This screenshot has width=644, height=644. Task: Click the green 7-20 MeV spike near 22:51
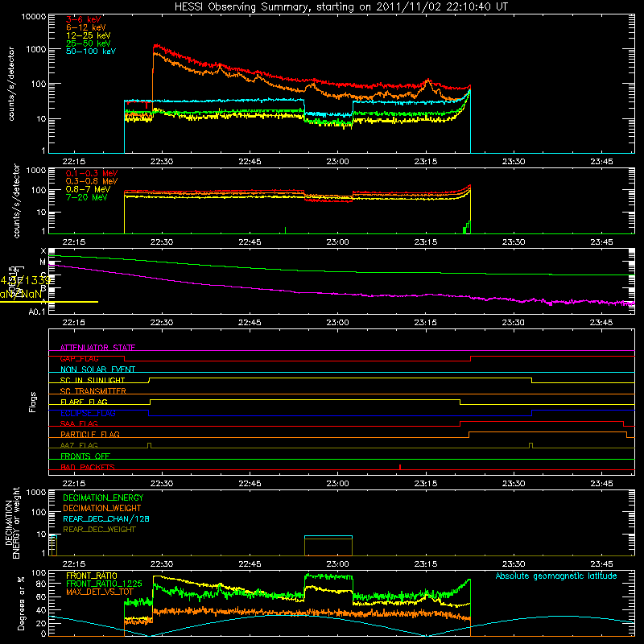click(x=285, y=230)
